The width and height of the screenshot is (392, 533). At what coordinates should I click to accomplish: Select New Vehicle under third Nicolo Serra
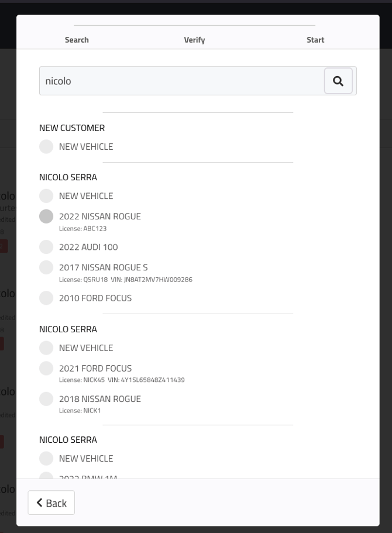pyautogui.click(x=46, y=459)
